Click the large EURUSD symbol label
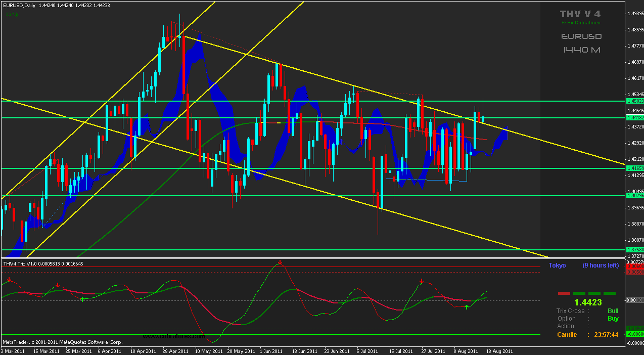The height and width of the screenshot is (355, 644). [x=581, y=36]
